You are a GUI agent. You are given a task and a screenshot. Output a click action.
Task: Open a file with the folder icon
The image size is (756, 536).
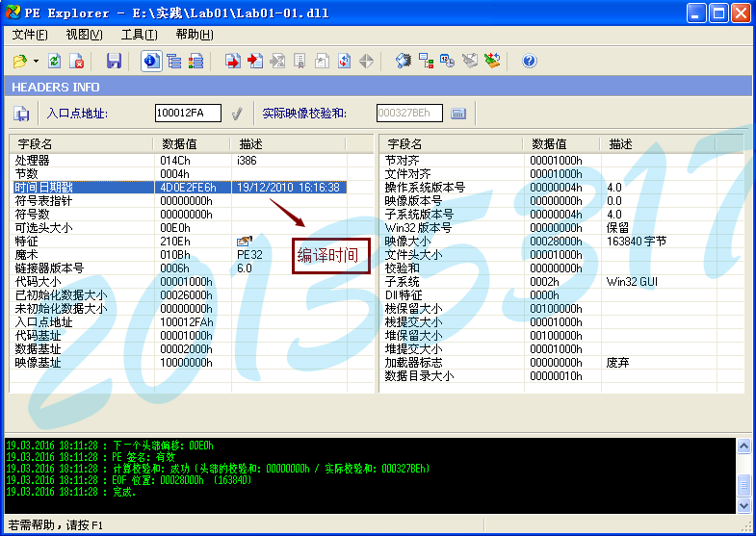click(x=20, y=62)
